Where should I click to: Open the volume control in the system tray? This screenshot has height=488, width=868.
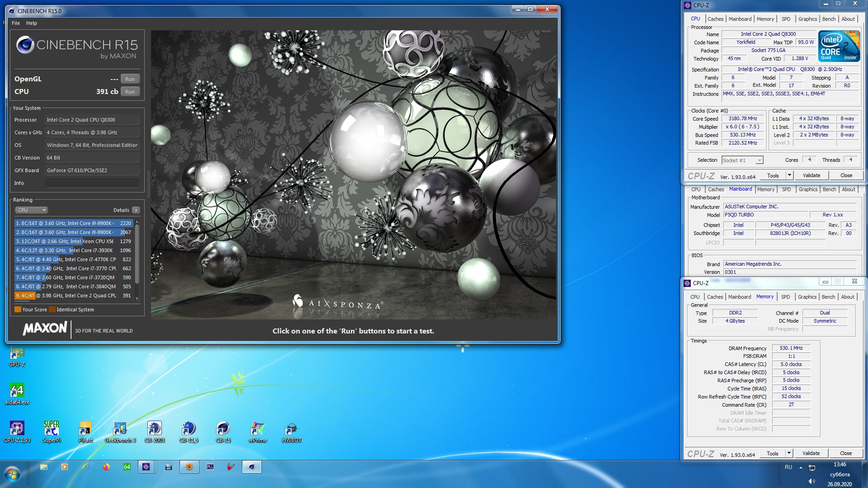pyautogui.click(x=812, y=481)
